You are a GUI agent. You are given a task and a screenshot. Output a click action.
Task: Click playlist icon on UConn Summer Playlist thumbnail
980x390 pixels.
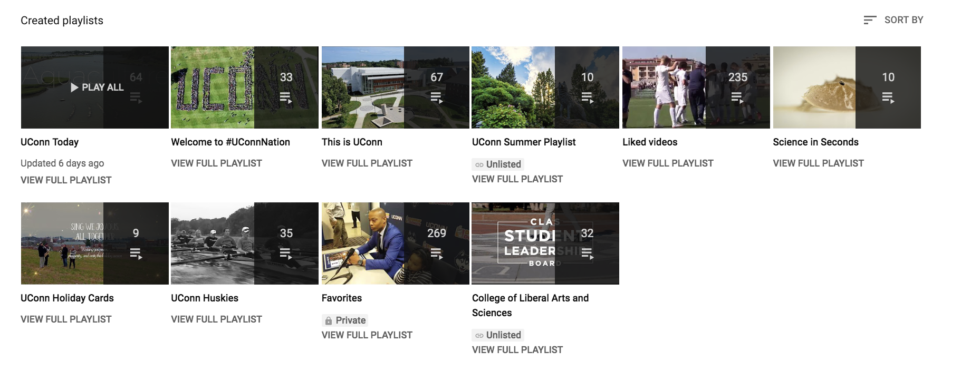click(587, 98)
